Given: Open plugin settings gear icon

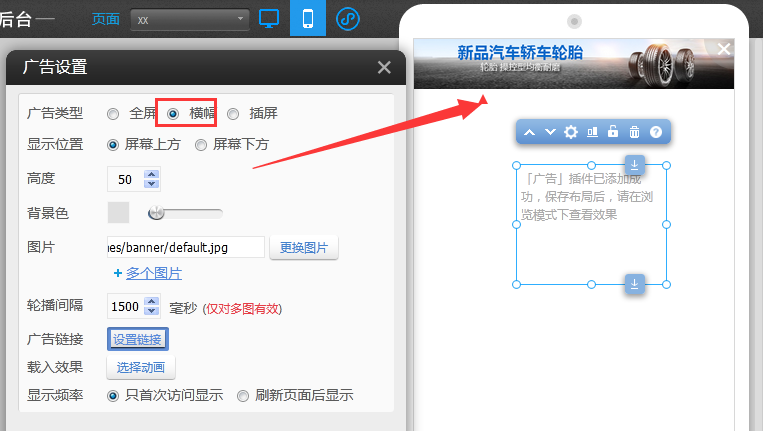Looking at the screenshot, I should coord(571,132).
